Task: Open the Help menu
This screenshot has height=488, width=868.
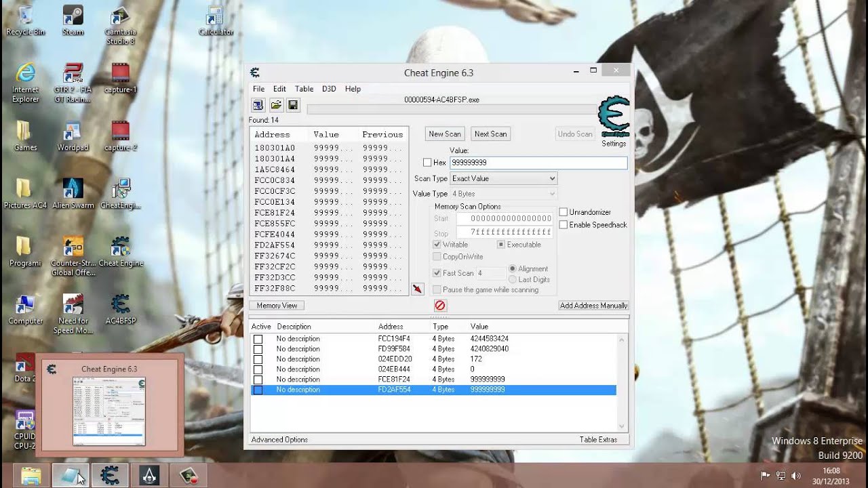Action: 353,89
